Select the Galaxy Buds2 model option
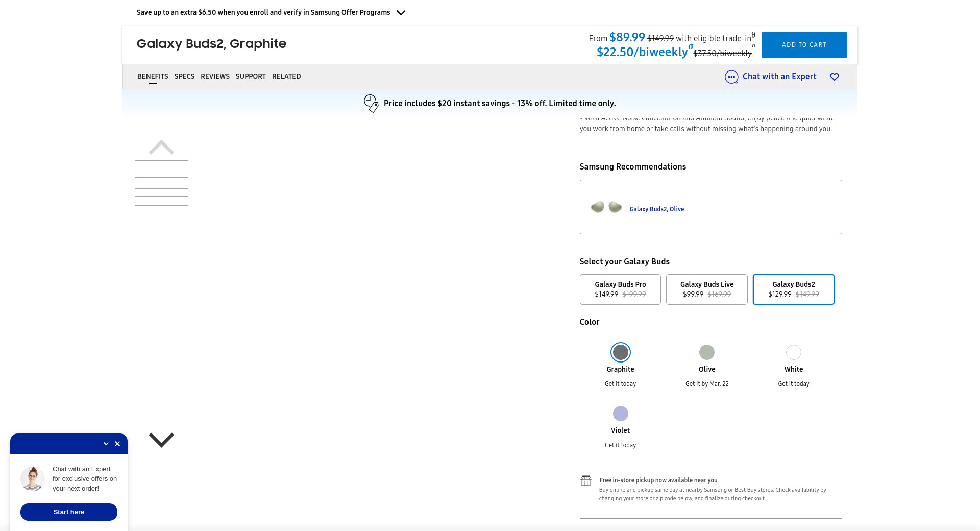 [793, 289]
